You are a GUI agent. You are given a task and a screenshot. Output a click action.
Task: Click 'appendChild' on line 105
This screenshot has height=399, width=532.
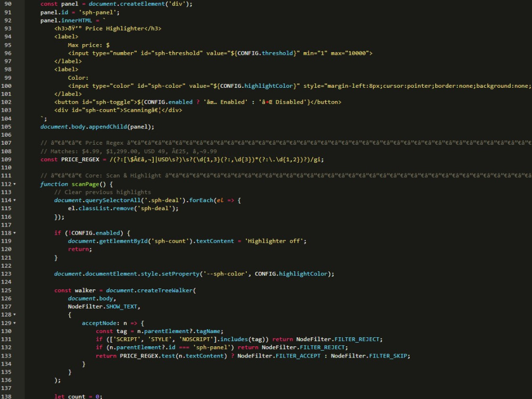(x=108, y=127)
